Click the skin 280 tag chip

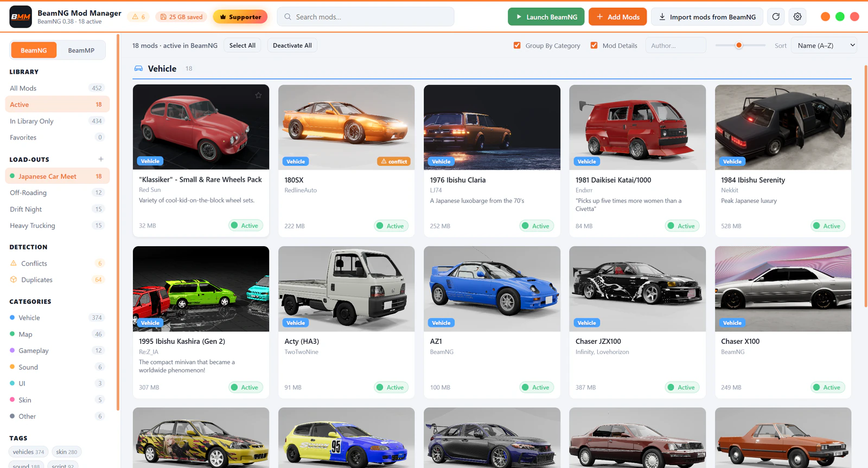pyautogui.click(x=67, y=452)
